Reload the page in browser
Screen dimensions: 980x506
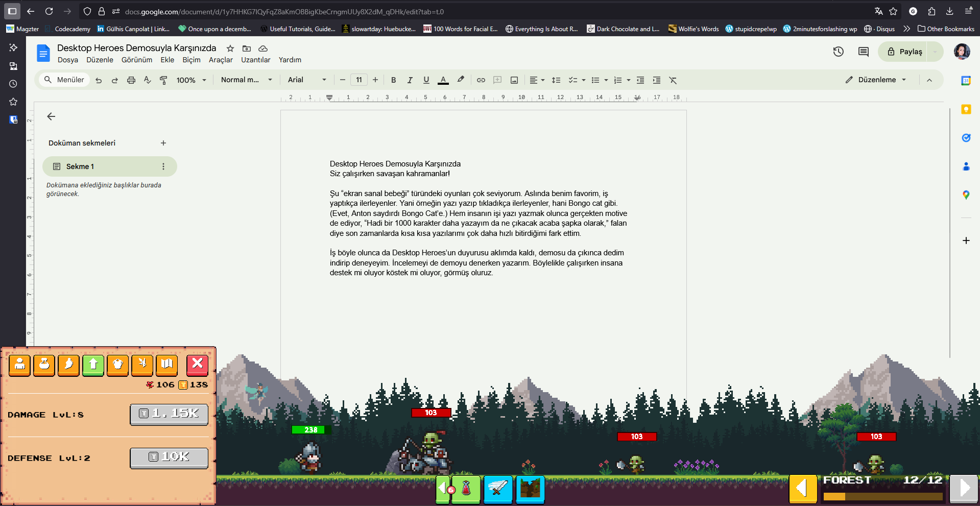(x=49, y=11)
